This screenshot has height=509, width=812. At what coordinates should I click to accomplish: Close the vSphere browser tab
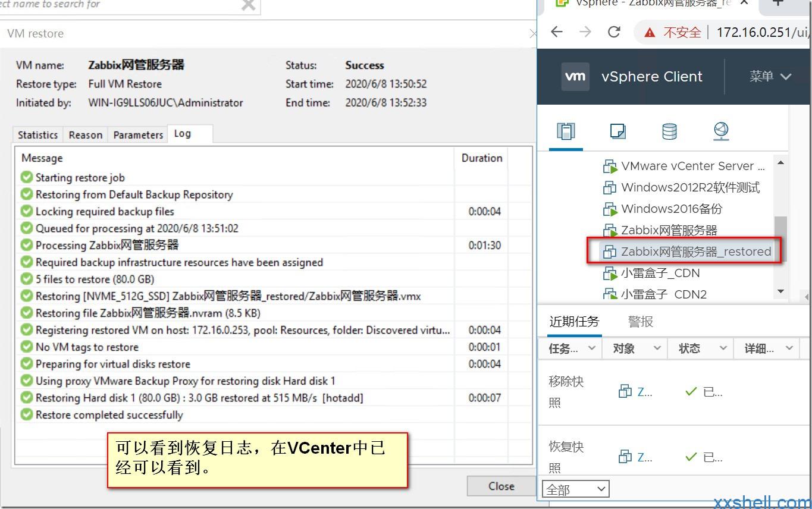click(x=744, y=3)
